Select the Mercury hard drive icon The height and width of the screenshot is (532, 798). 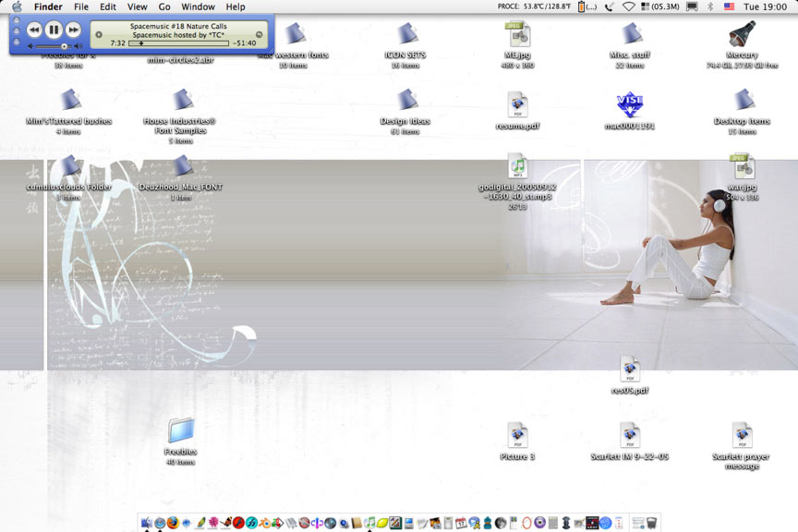tap(742, 34)
